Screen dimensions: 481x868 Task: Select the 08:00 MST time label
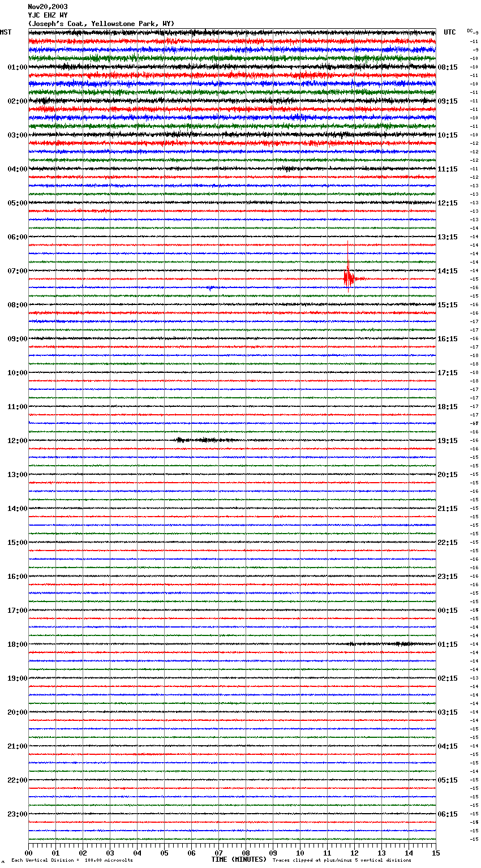pos(18,305)
